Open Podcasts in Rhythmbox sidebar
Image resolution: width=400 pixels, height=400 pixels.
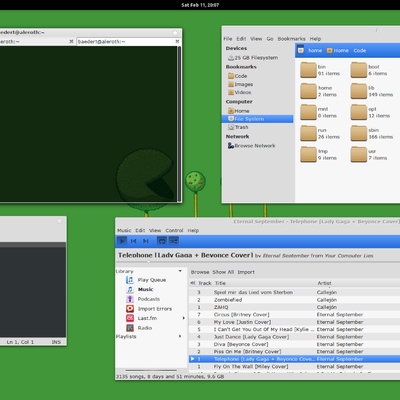149,299
